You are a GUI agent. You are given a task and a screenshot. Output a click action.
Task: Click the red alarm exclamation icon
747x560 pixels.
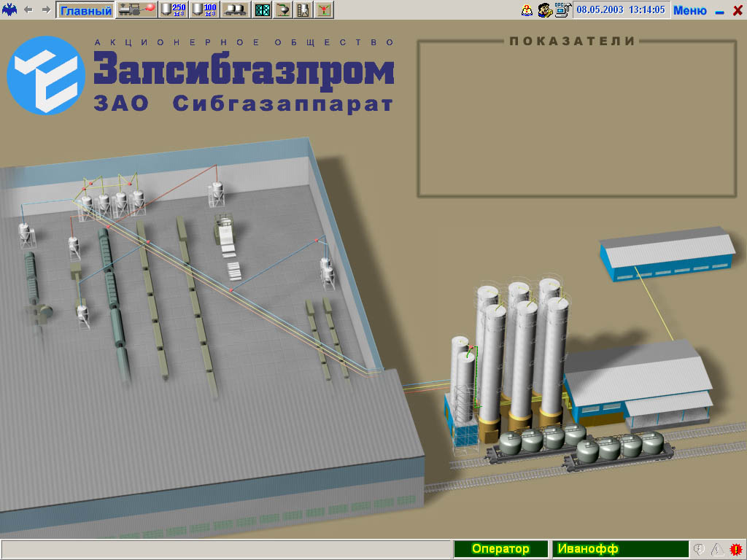(736, 550)
